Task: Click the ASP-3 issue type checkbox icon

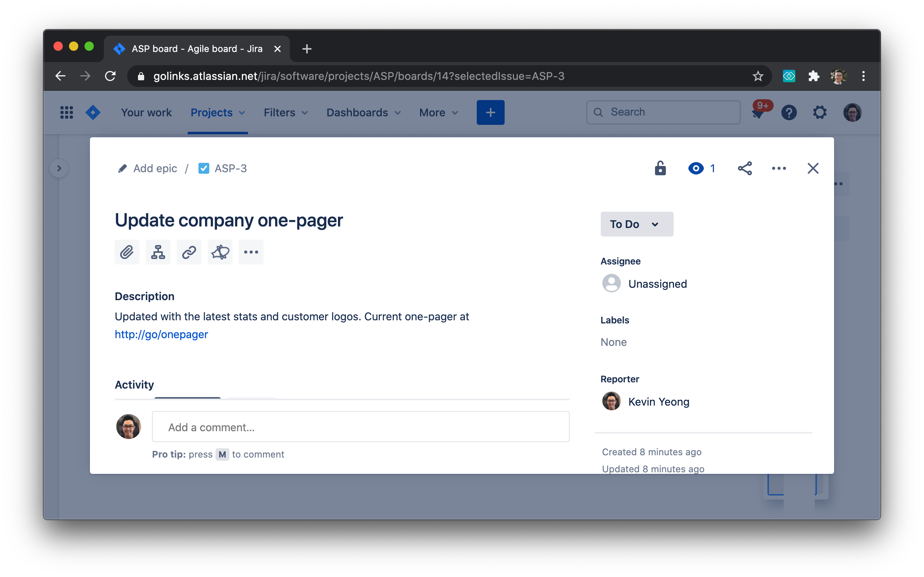Action: [x=204, y=168]
